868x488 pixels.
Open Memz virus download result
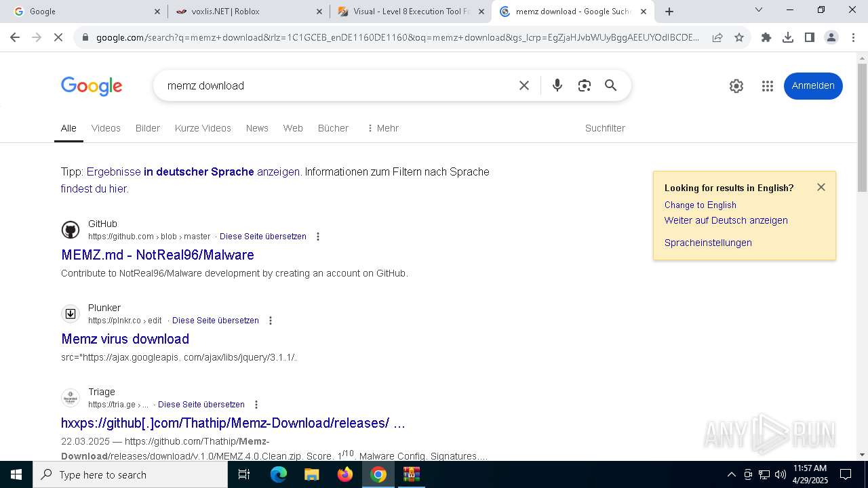[125, 339]
